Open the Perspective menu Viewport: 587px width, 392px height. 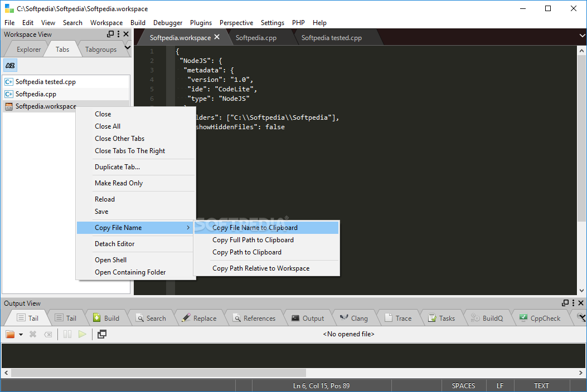(236, 23)
